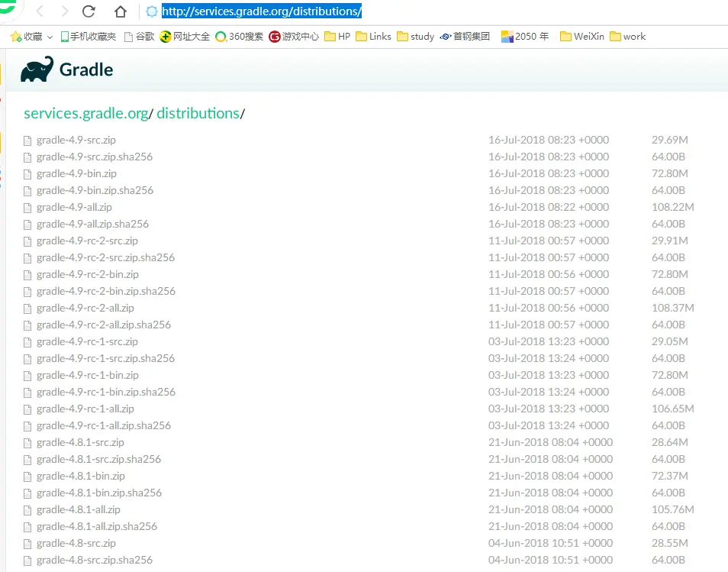Click file icon beside gradle-4.9-src.zip
Viewport: 728px width, 572px height.
click(x=27, y=141)
